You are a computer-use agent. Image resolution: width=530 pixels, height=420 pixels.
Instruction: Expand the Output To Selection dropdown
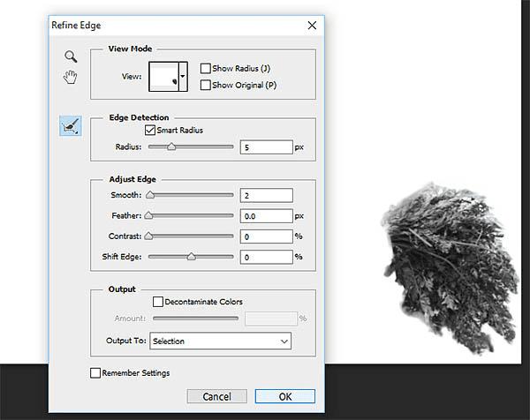point(220,341)
